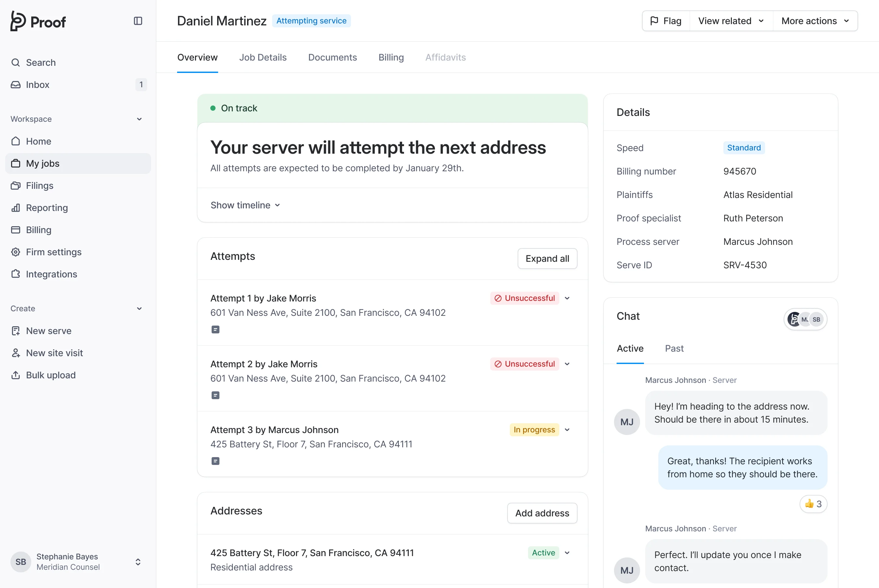Image resolution: width=879 pixels, height=588 pixels.
Task: Open the note icon under Attempt 3
Action: (x=215, y=461)
